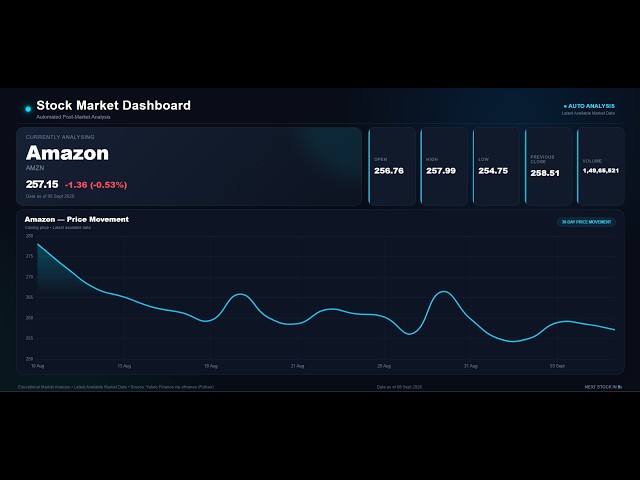Click the 'Closing price' chart subtitle

point(58,228)
